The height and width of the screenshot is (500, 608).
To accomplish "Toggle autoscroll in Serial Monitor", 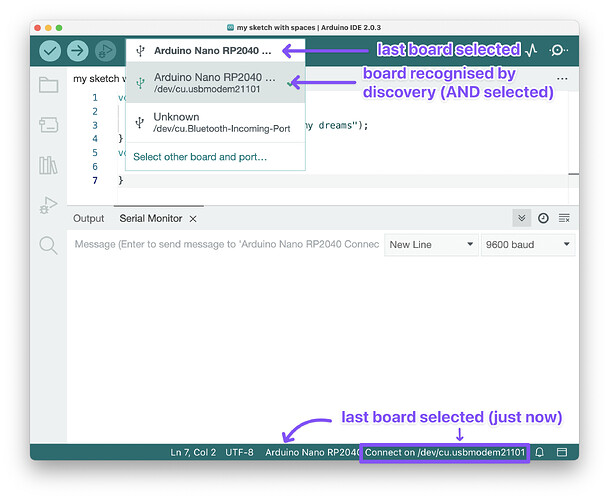I will pos(522,218).
